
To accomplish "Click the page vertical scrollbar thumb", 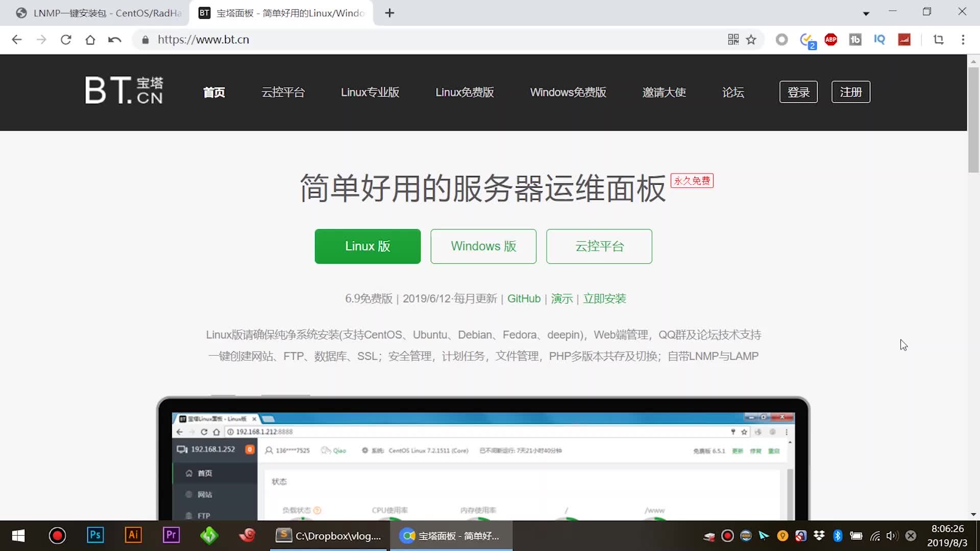I will 973,120.
